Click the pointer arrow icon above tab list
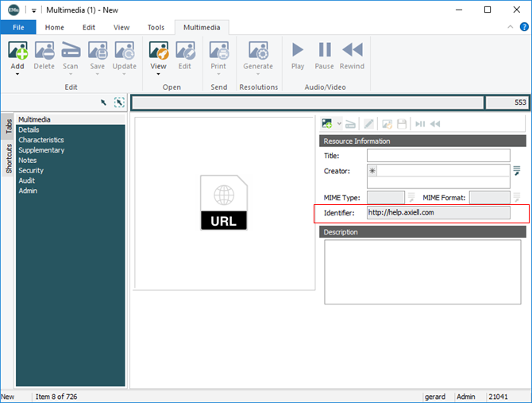The image size is (532, 403). pos(103,103)
